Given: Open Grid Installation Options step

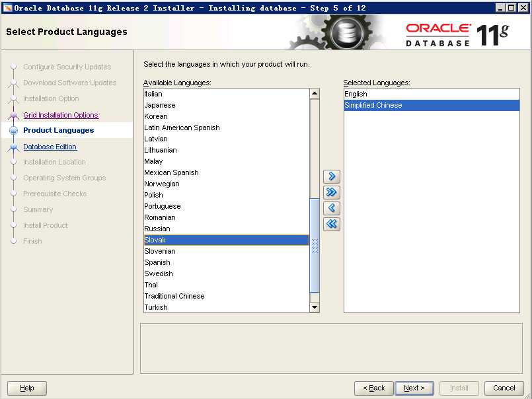Looking at the screenshot, I should click(x=61, y=115).
